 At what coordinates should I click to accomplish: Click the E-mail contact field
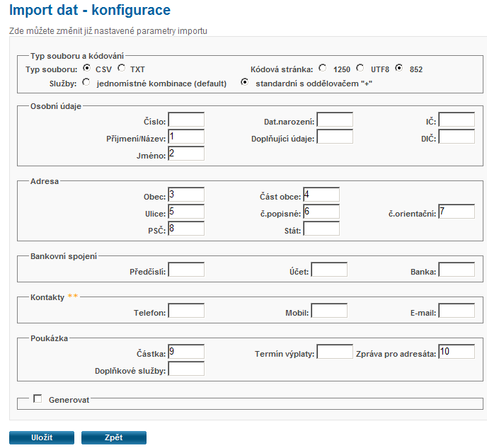[457, 311]
